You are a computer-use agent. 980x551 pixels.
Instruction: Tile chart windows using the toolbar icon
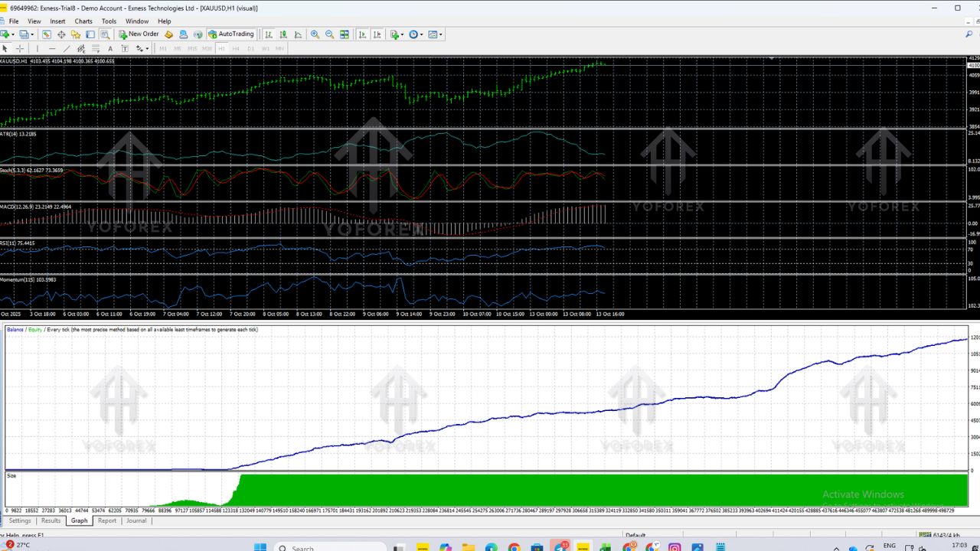click(x=345, y=34)
